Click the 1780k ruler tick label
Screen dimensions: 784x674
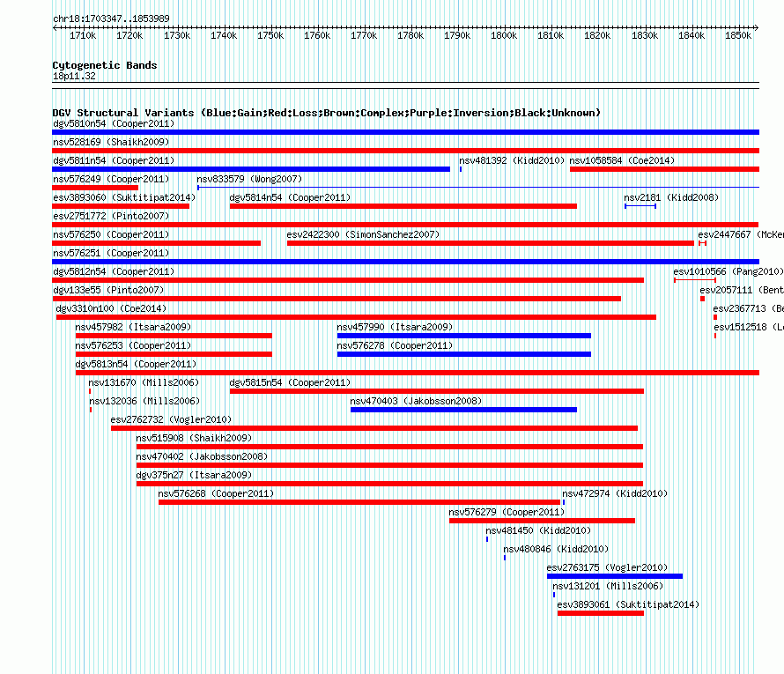click(410, 35)
